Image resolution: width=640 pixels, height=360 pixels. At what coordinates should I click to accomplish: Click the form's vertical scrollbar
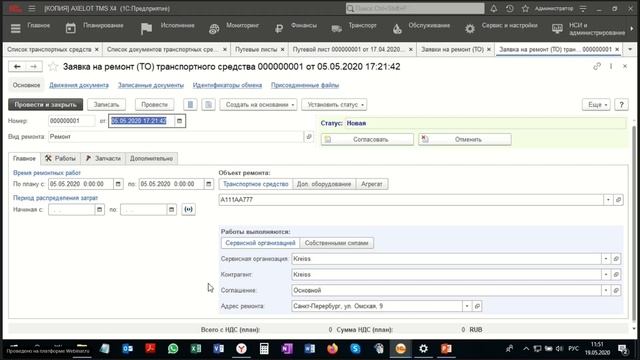(x=633, y=224)
